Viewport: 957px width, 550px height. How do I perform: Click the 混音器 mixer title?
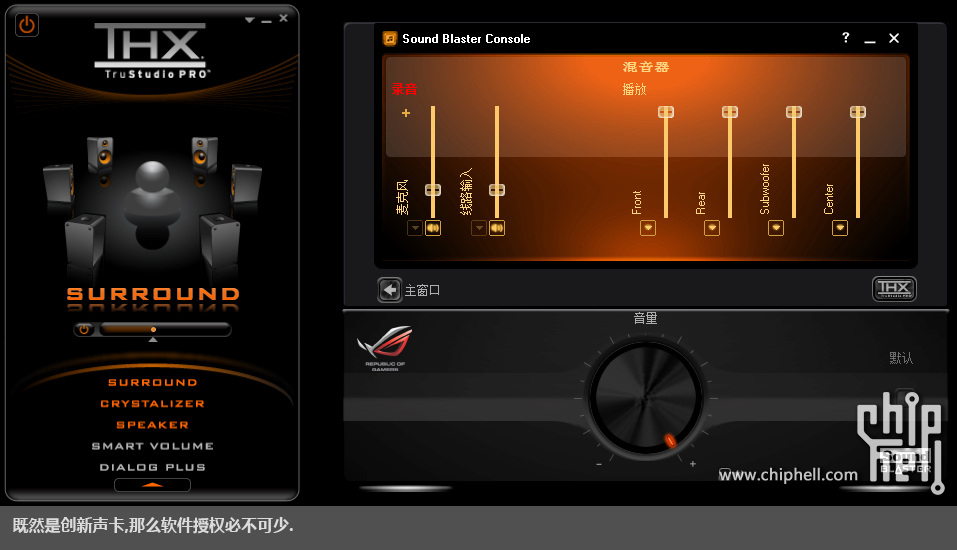click(x=646, y=67)
